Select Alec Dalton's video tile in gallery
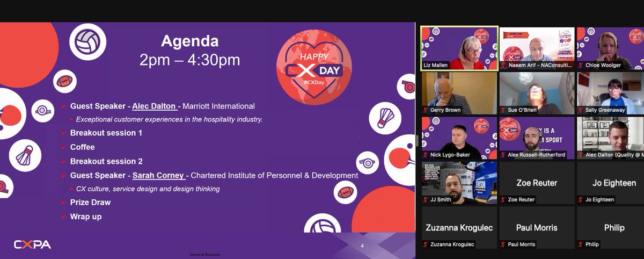 pyautogui.click(x=610, y=138)
